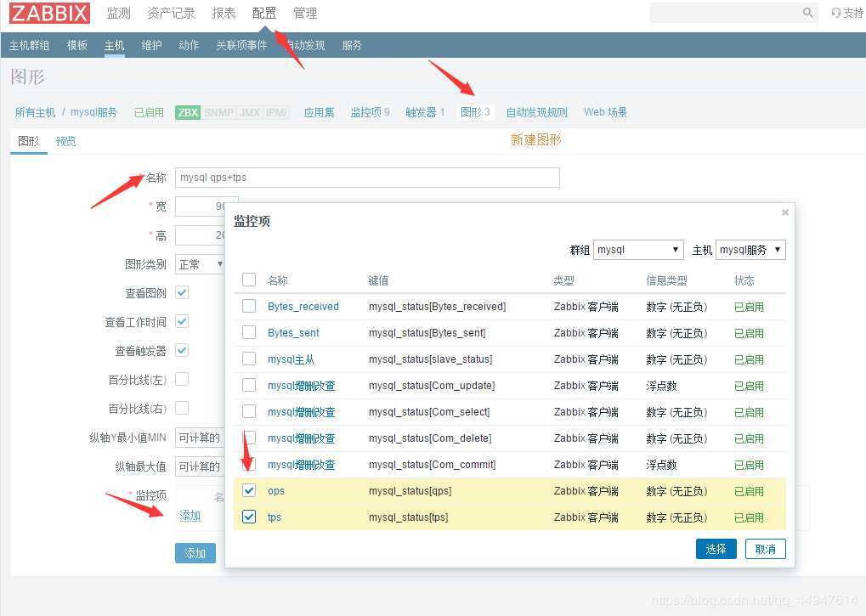Viewport: 866px width, 616px height.
Task: Open Web 场景 link
Action: click(605, 113)
